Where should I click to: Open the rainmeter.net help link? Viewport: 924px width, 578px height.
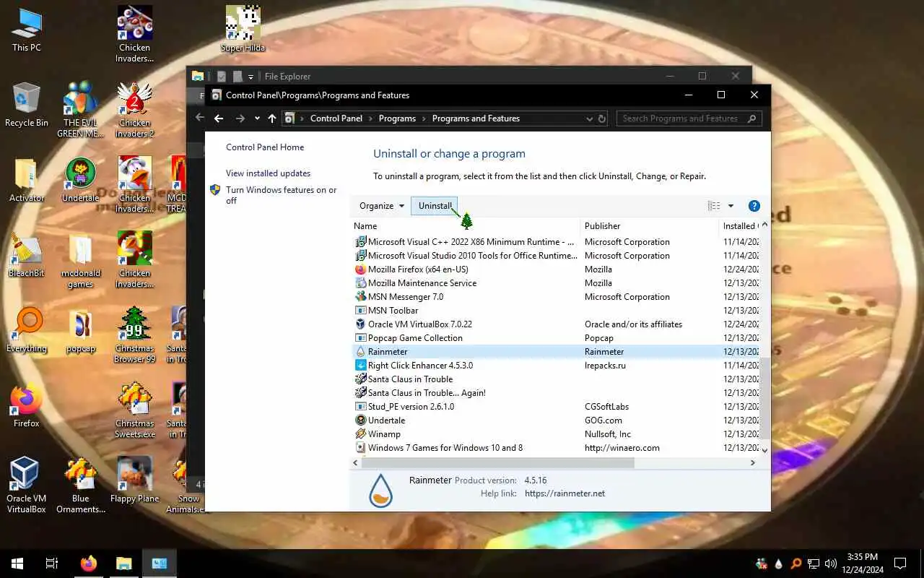click(565, 493)
